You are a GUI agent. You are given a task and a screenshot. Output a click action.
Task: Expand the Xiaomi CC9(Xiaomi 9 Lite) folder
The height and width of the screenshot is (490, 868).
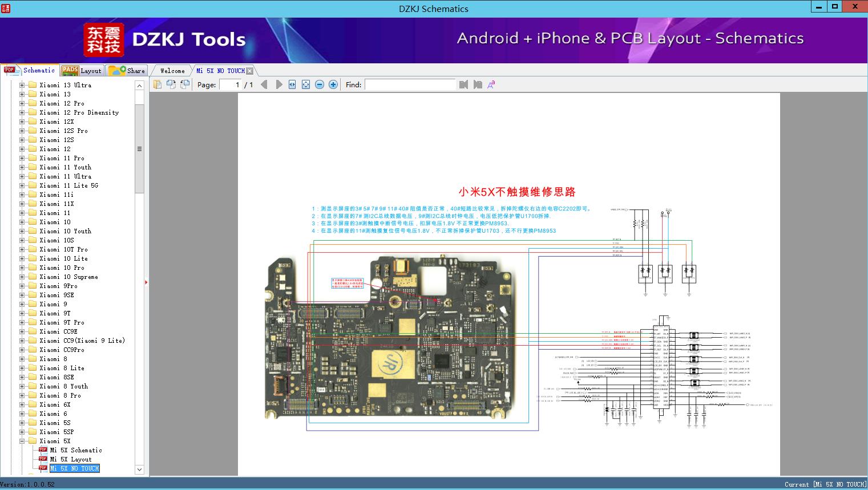tap(22, 341)
